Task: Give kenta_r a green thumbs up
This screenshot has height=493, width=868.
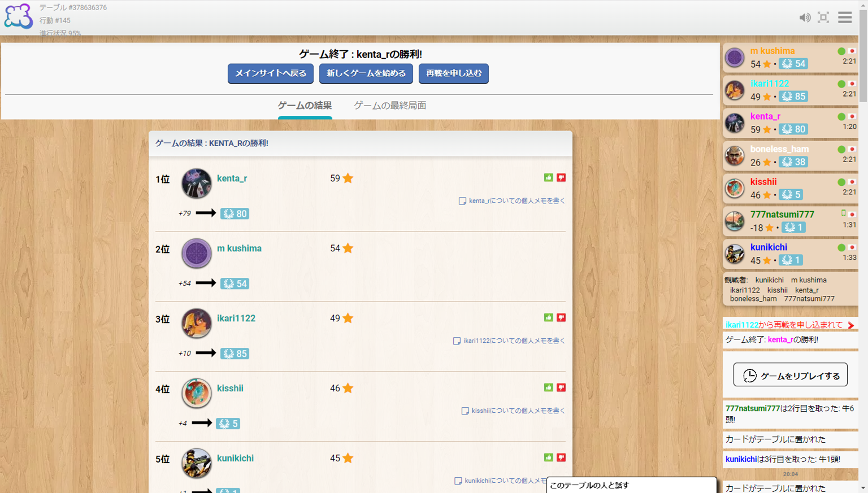Action: 548,177
